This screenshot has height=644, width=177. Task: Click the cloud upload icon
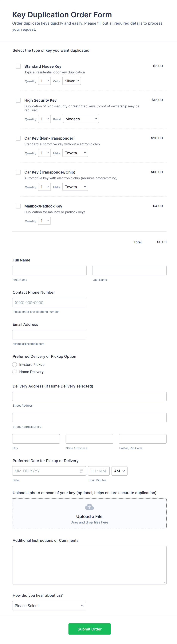pyautogui.click(x=89, y=507)
